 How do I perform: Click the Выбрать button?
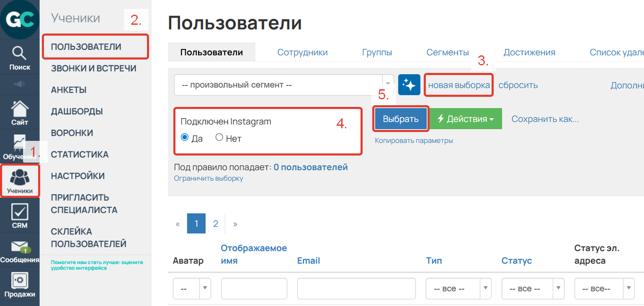click(x=401, y=119)
